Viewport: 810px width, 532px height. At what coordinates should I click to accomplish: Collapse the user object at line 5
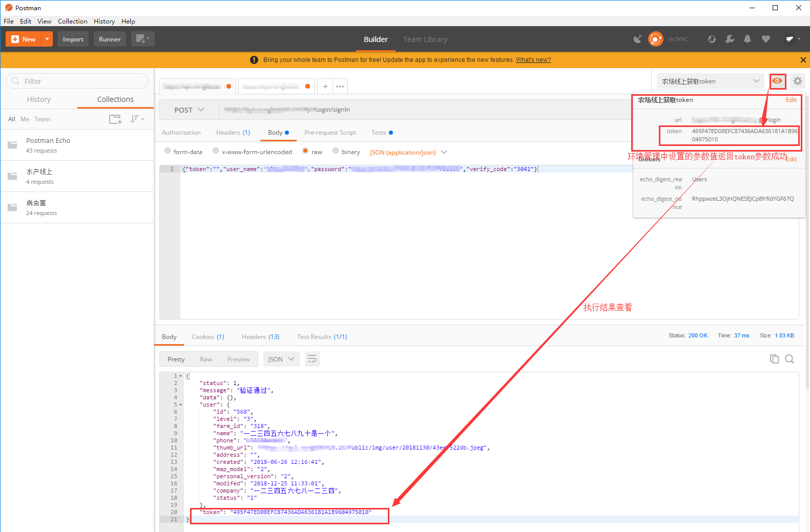coord(180,405)
